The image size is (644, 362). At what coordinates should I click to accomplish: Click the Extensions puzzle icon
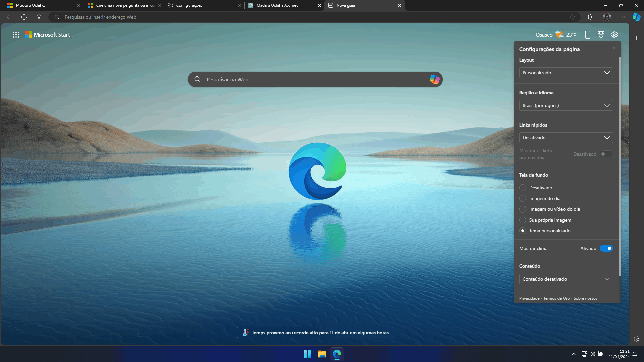[x=590, y=17]
